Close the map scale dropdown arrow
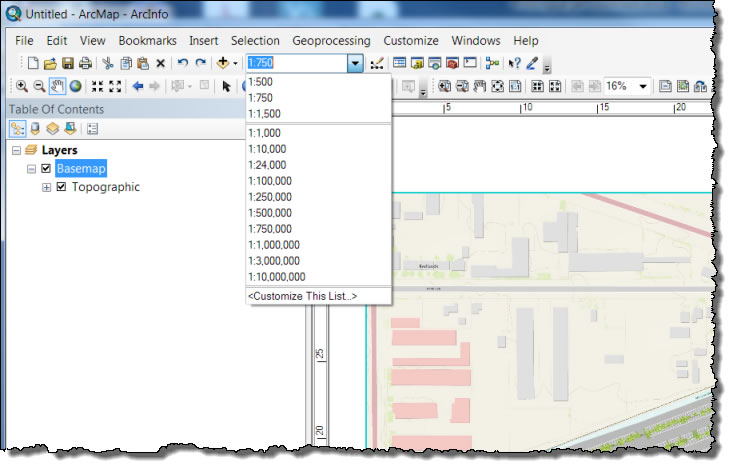Image resolution: width=733 pixels, height=468 pixels. (x=355, y=63)
